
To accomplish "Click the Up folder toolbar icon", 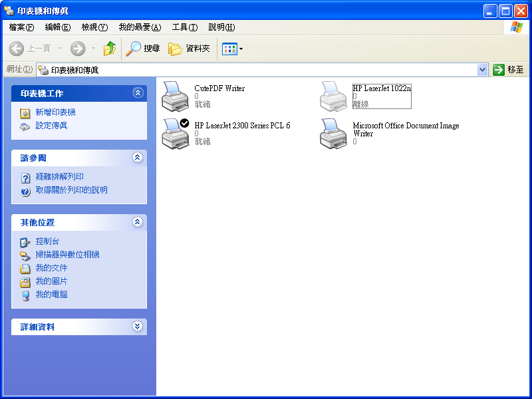I will click(x=110, y=49).
